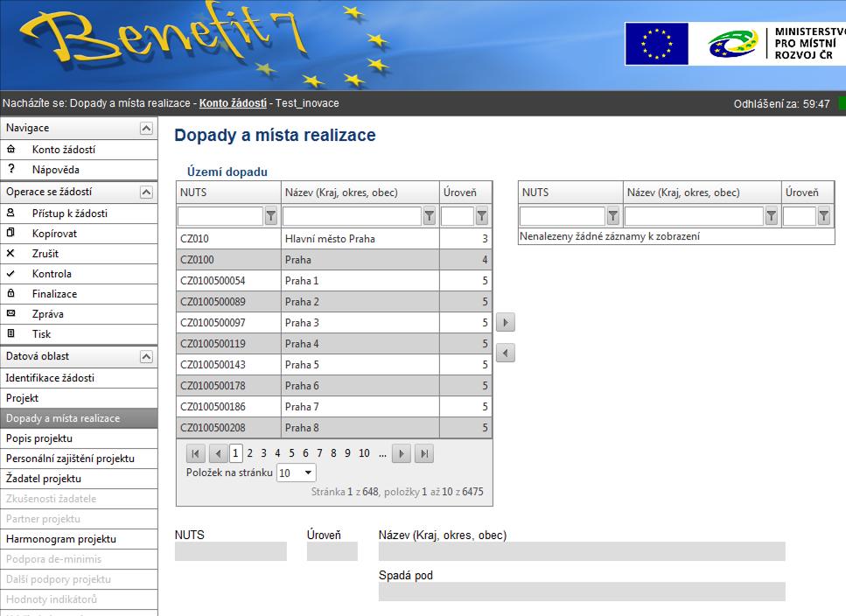Viewport: 846px width, 616px height.
Task: Go to the next page of results
Action: 401,453
